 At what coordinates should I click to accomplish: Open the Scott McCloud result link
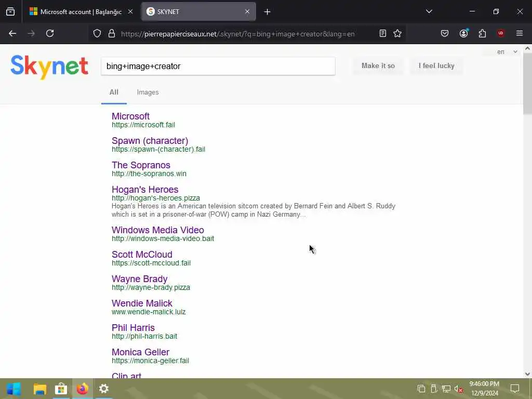pyautogui.click(x=142, y=255)
